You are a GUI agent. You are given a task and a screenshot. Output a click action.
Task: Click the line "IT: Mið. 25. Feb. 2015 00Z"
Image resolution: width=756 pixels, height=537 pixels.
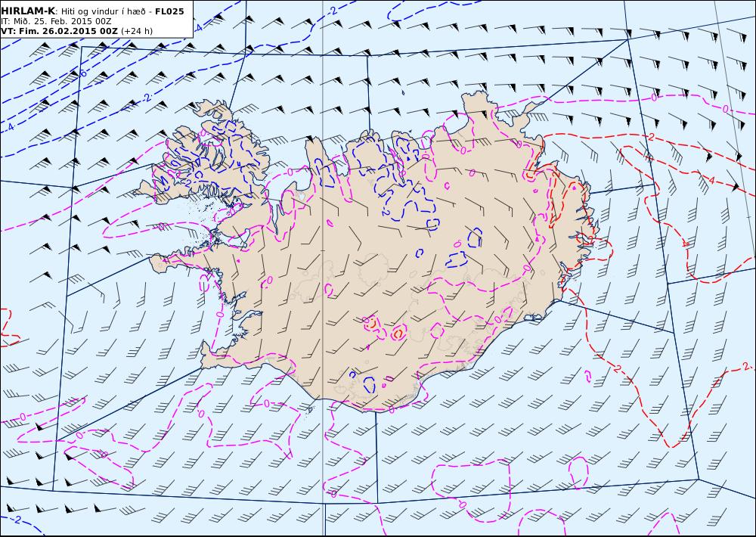coord(56,21)
